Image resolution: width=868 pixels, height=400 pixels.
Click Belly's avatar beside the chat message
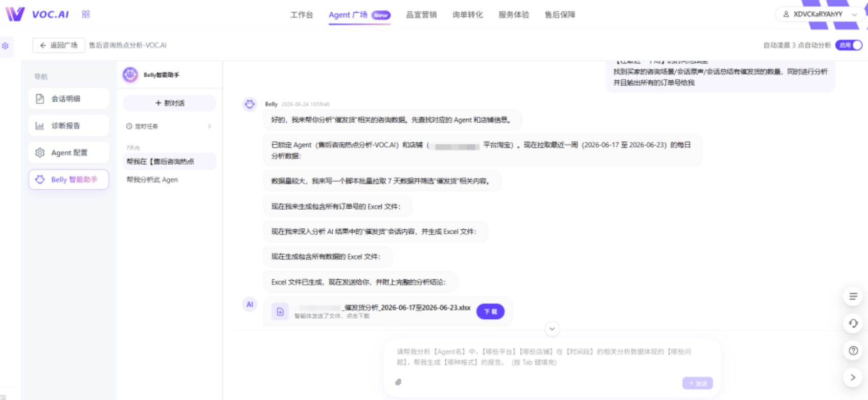pyautogui.click(x=249, y=104)
